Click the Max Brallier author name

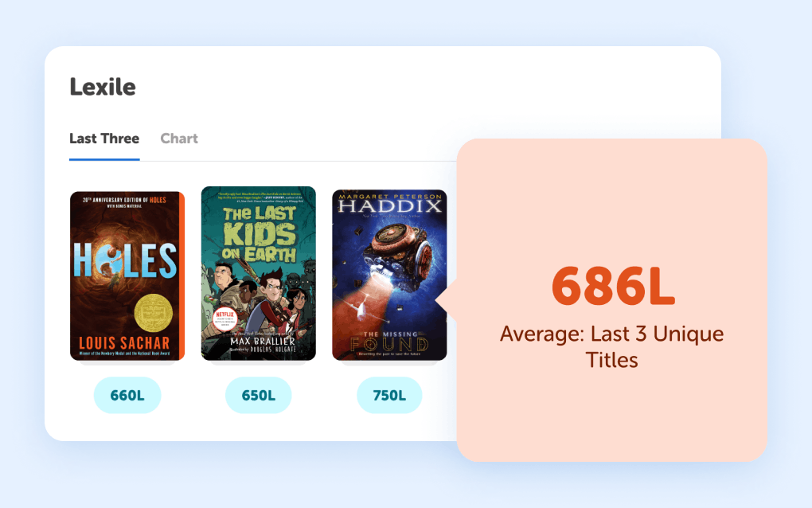[x=258, y=342]
